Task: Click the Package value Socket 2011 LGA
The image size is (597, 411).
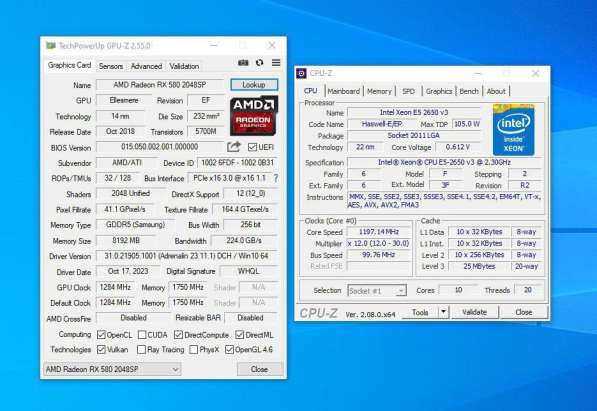Action: click(414, 135)
